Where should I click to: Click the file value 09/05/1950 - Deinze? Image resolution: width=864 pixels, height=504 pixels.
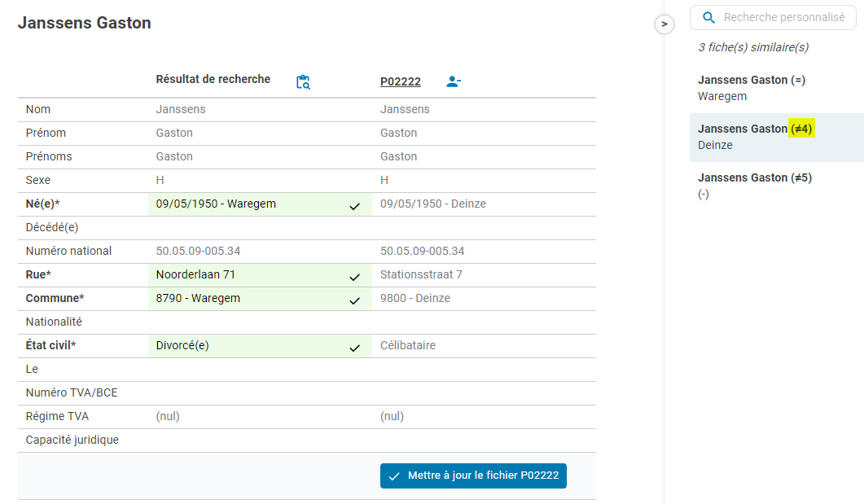point(433,204)
